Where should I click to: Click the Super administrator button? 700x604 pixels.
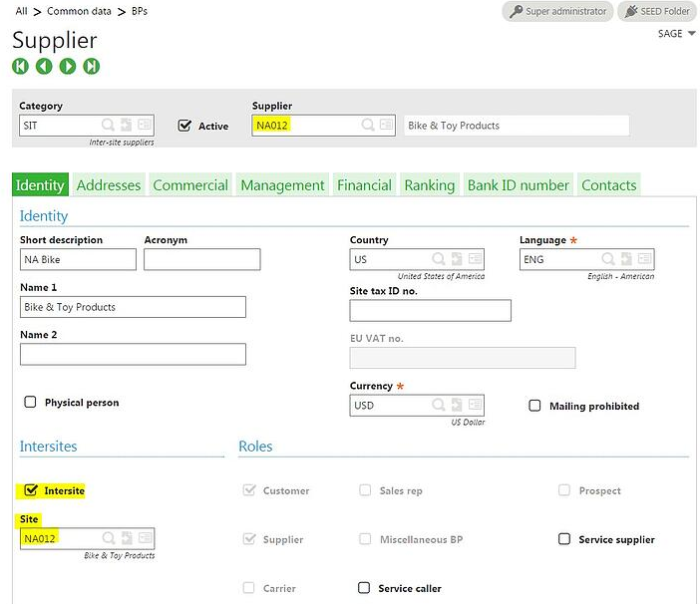click(x=556, y=12)
